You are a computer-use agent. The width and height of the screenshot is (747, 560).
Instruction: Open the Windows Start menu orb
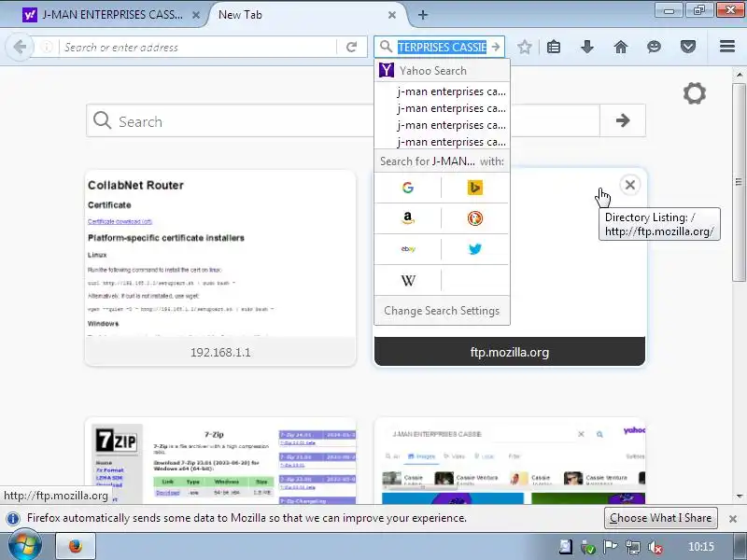[25, 546]
